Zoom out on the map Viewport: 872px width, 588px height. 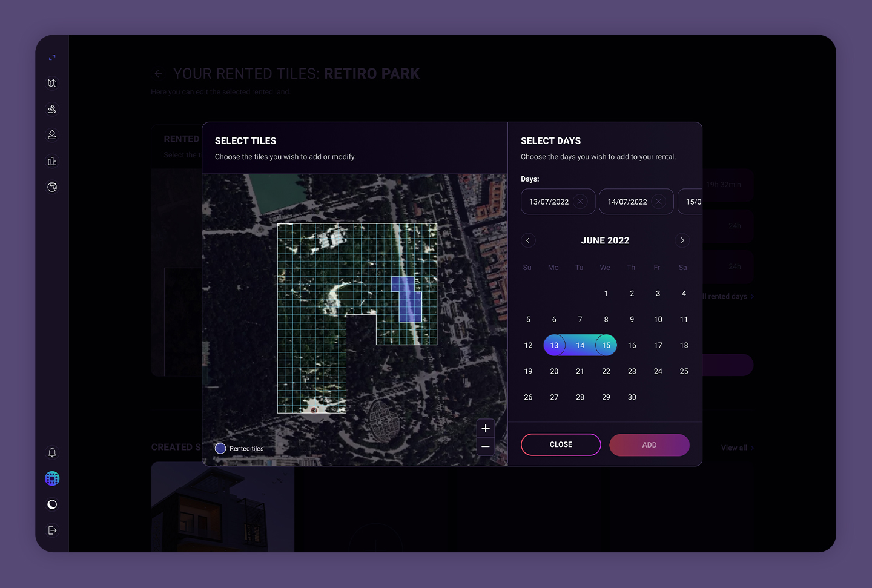pyautogui.click(x=486, y=446)
